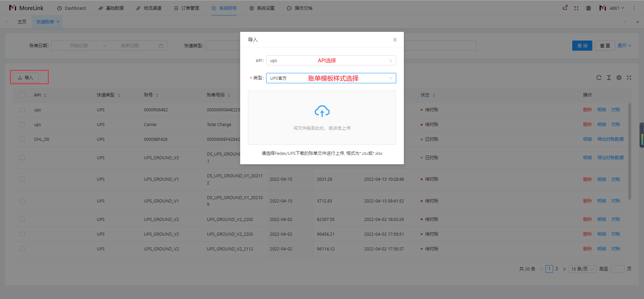Open the API dropdown showing ups

[331, 61]
